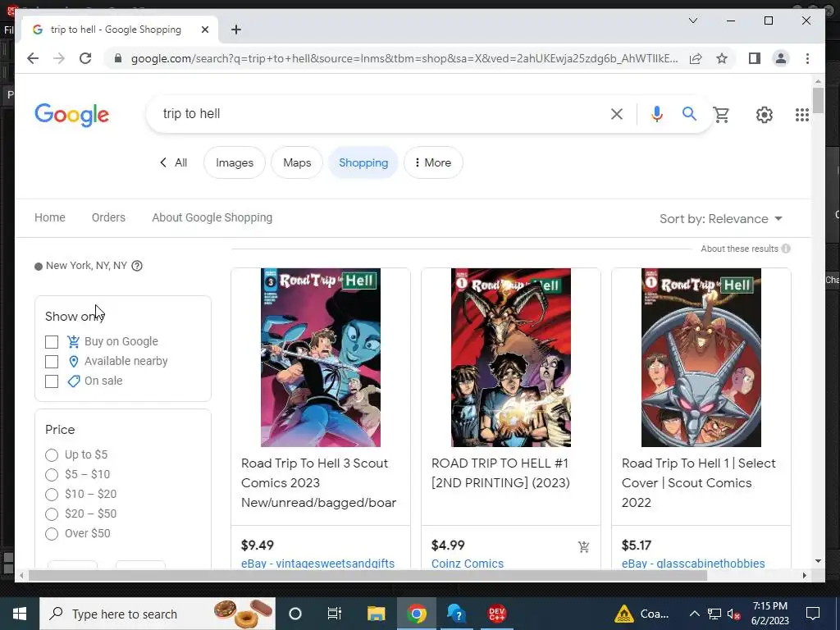Show hidden system tray icons
The image size is (840, 630).
pyautogui.click(x=694, y=614)
